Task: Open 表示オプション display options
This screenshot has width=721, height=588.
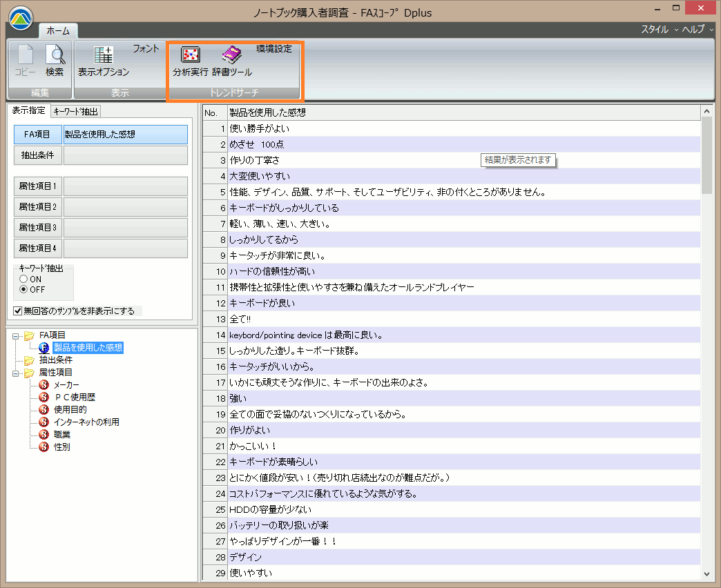Action: [x=104, y=61]
